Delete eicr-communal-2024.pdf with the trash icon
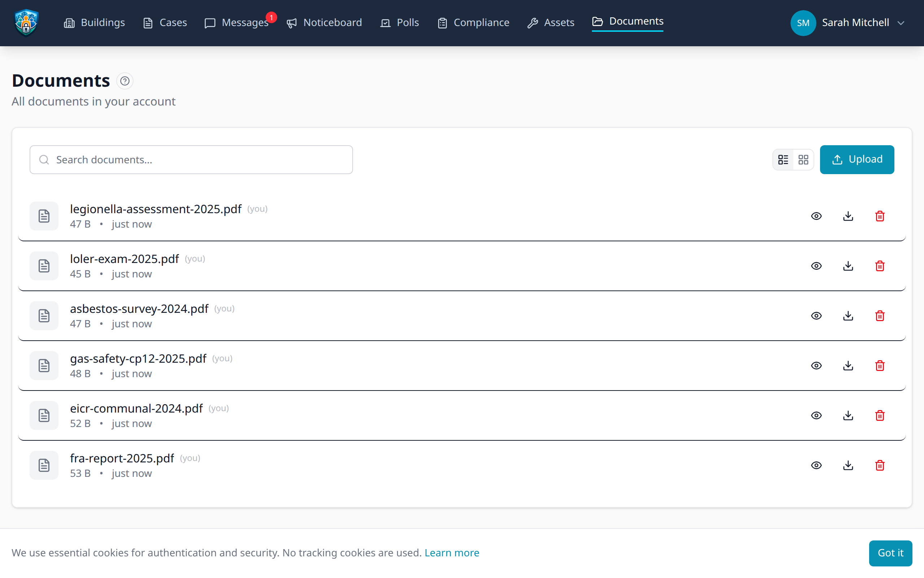Image resolution: width=924 pixels, height=578 pixels. [880, 415]
